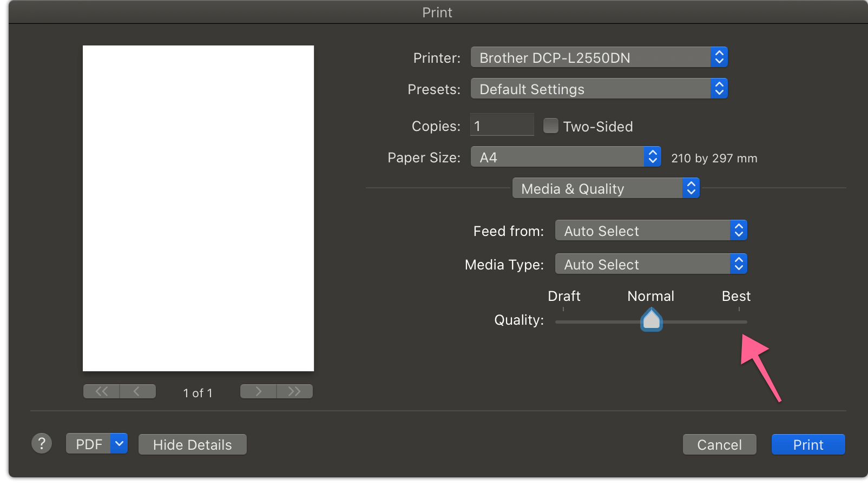868x486 pixels.
Task: Open the Feed from Auto Select dropdown
Action: 651,231
